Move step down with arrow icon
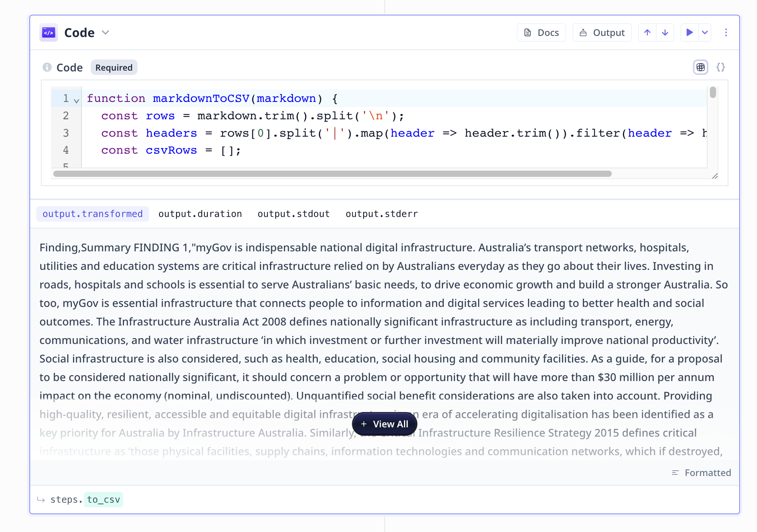 (x=665, y=32)
